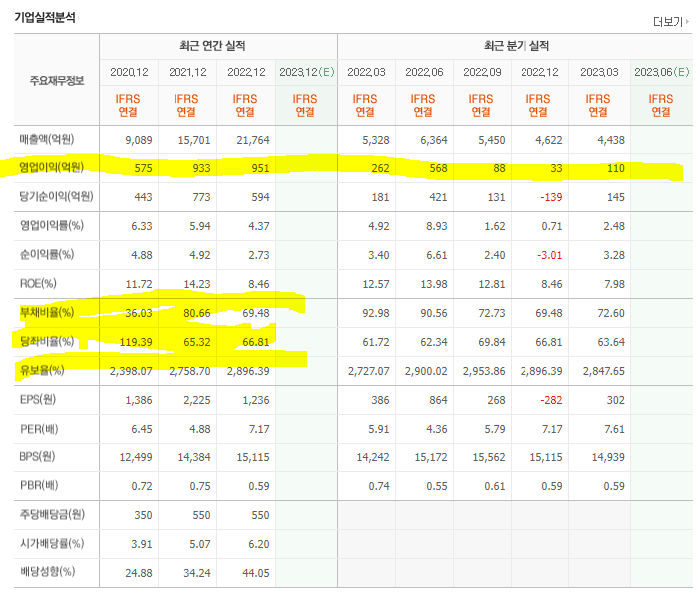This screenshot has height=595, width=700.
Task: Click the 2020.12 annual column header
Action: tap(129, 72)
